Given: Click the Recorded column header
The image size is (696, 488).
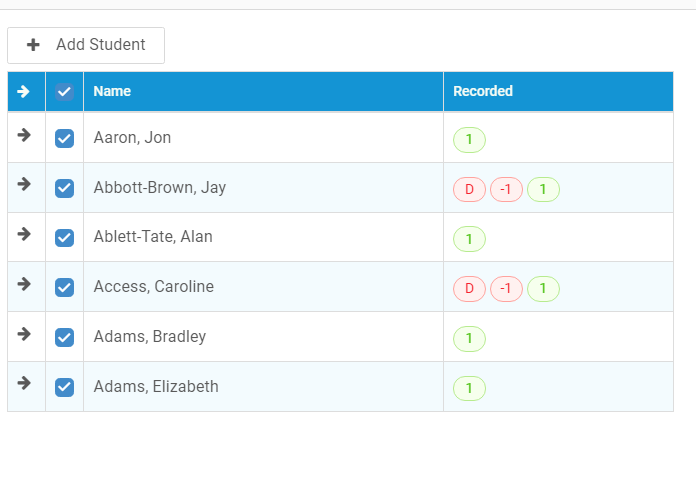Looking at the screenshot, I should tap(483, 91).
